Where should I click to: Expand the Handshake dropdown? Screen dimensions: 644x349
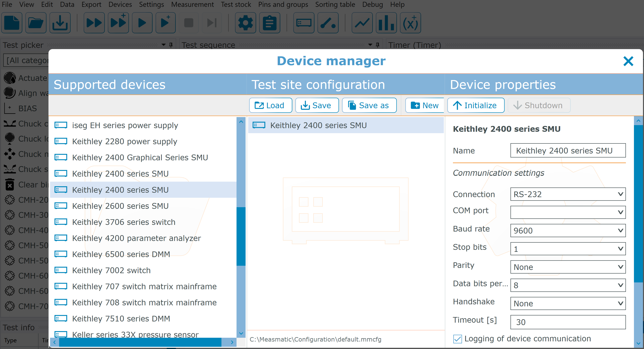(x=568, y=303)
